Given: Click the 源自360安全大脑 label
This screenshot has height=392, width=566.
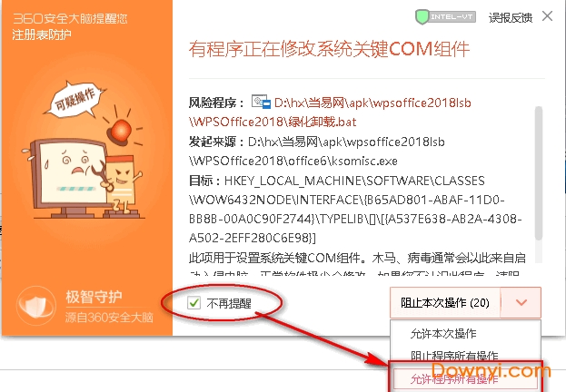Looking at the screenshot, I should (109, 318).
